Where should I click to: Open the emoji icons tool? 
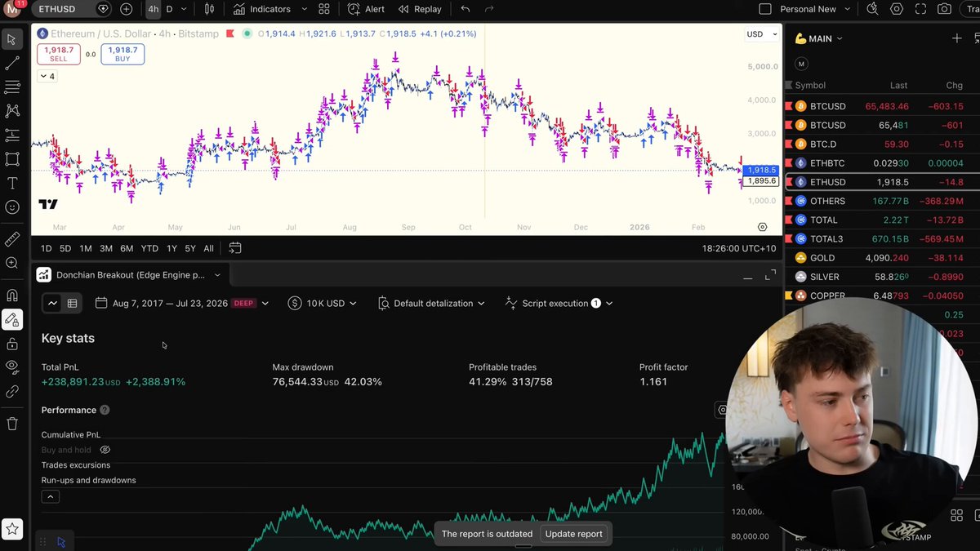pos(11,207)
